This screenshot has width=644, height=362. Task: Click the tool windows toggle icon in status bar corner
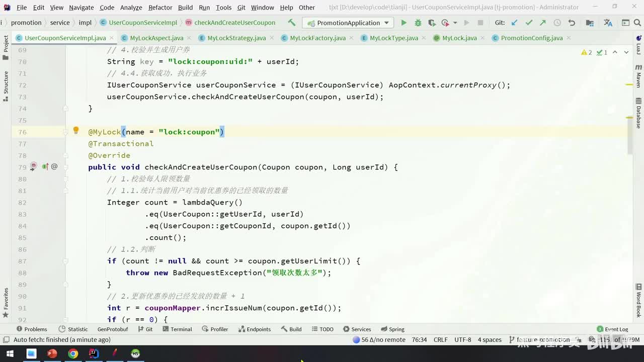point(6,340)
